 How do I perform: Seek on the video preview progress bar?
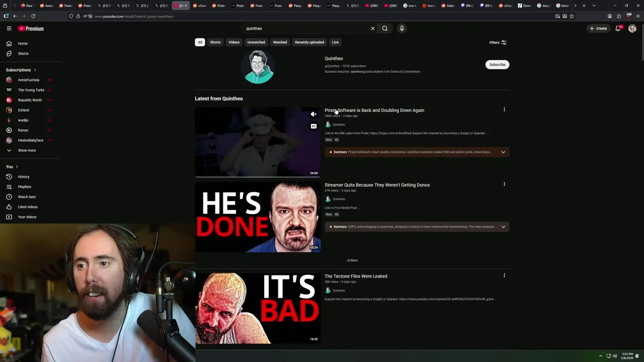258,176
